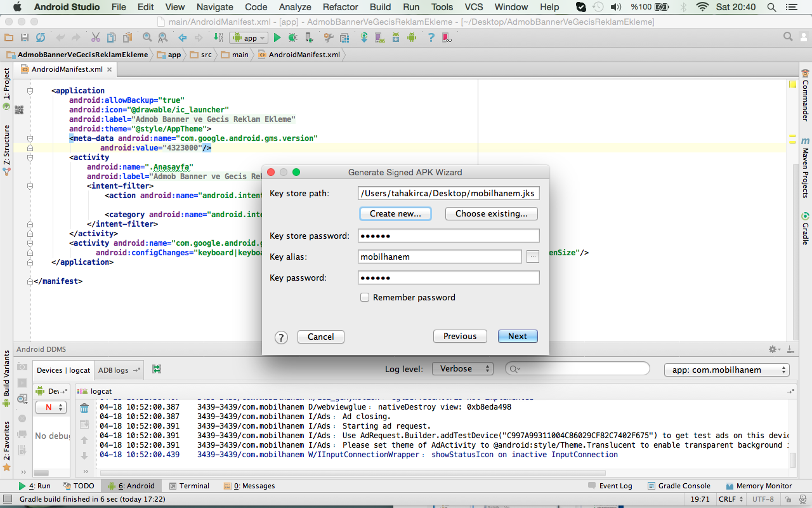Screen dimensions: 812x508
Task: Click Create new... keystore button
Action: point(395,213)
